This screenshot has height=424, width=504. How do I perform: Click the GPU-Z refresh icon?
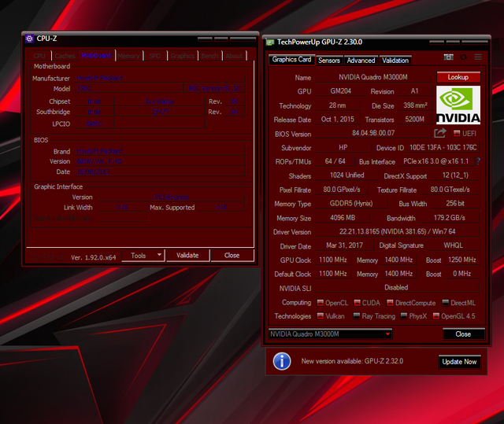click(x=463, y=57)
